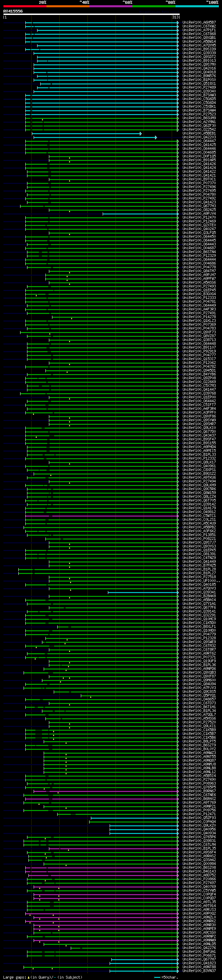Select the ~40% identity legend label

point(84,2)
